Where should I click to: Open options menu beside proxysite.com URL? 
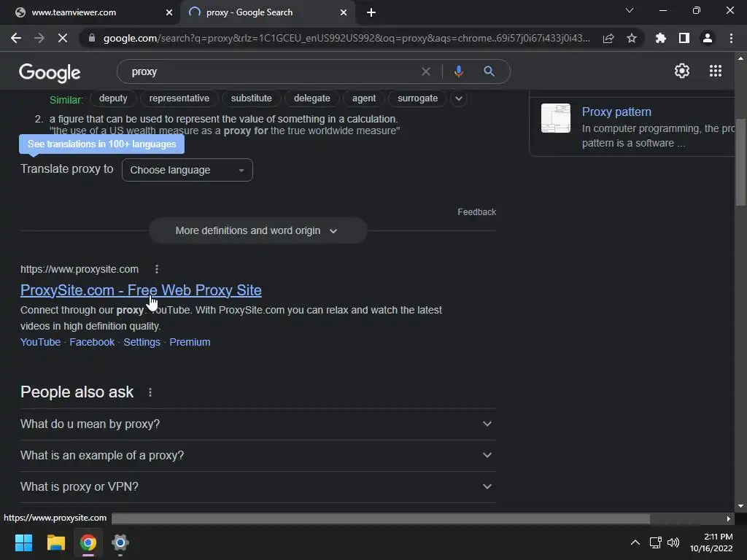157,269
